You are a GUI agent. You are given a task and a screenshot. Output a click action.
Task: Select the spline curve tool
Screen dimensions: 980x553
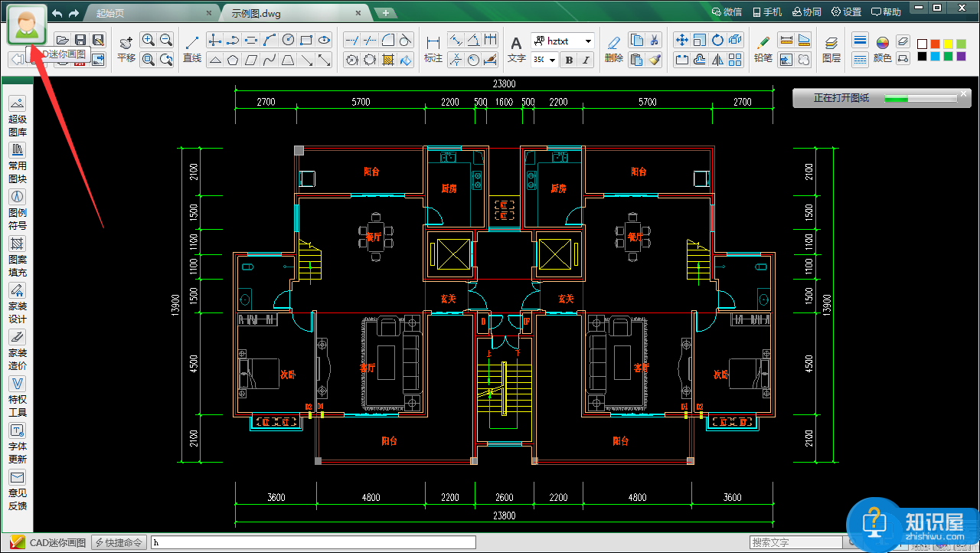pyautogui.click(x=269, y=59)
